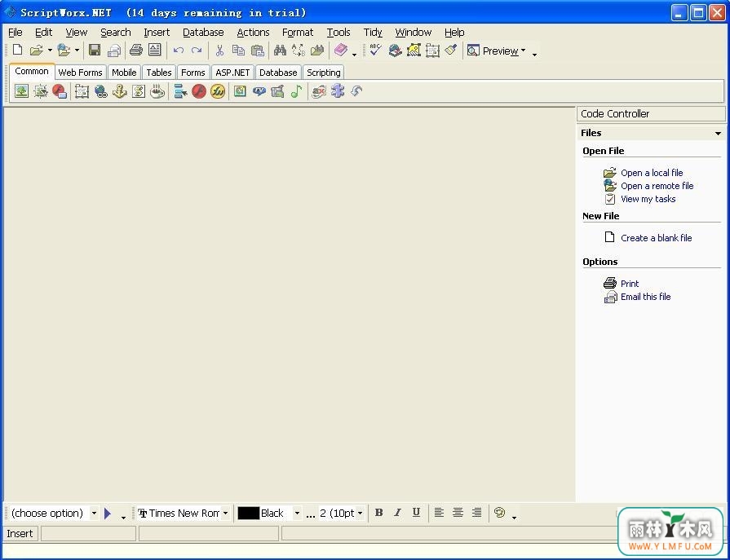Screen dimensions: 730x560
Task: Click the Open a remote file link
Action: [657, 186]
